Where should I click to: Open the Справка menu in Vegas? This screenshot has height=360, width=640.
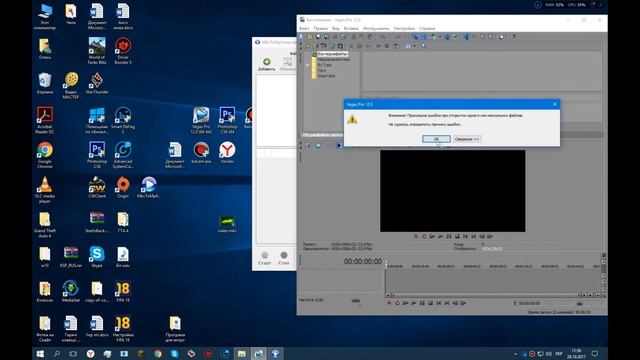pos(427,28)
